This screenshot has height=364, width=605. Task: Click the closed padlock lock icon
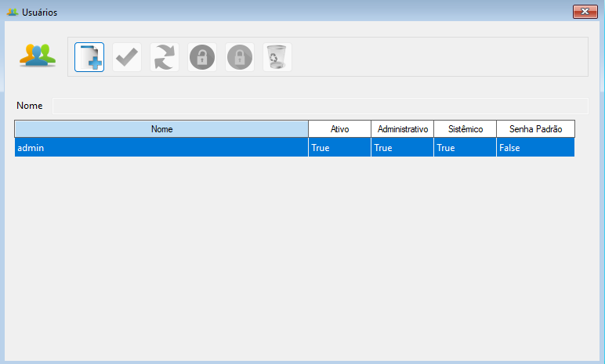240,57
